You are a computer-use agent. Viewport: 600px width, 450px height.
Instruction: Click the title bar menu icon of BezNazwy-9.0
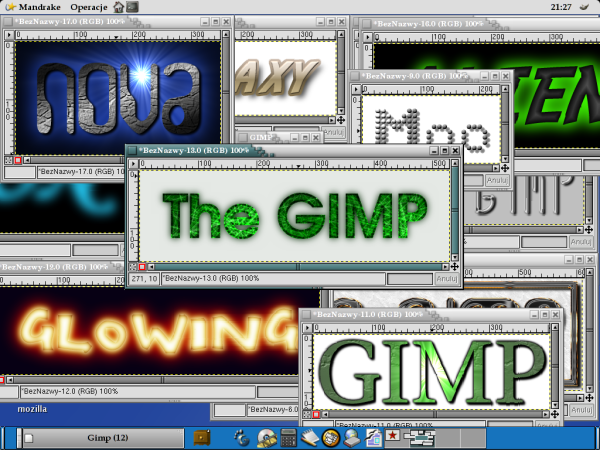[355, 76]
